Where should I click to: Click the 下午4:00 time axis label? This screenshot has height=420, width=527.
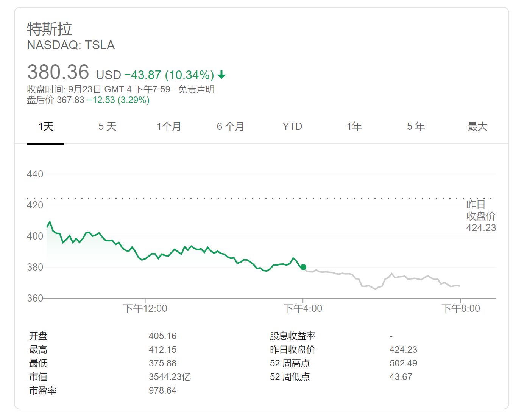pos(303,308)
